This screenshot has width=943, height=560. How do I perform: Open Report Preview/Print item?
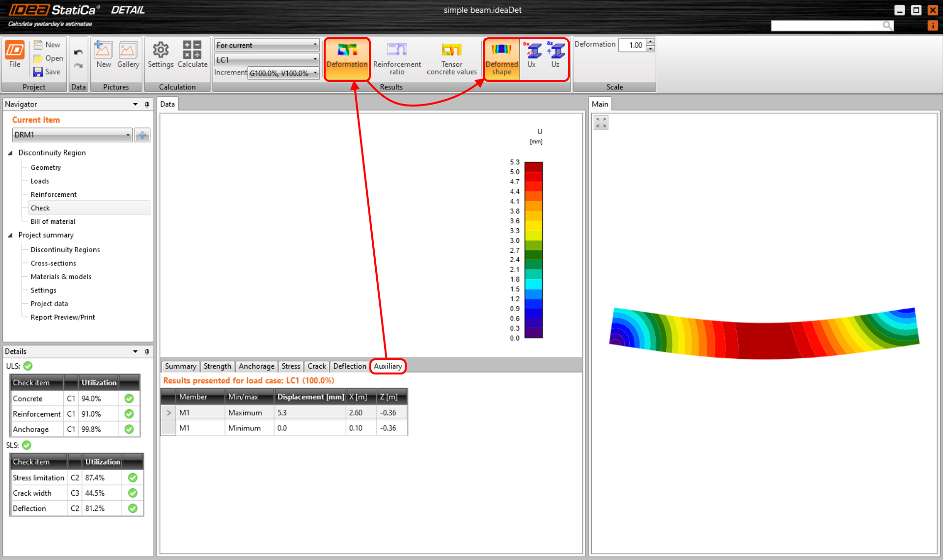(63, 317)
